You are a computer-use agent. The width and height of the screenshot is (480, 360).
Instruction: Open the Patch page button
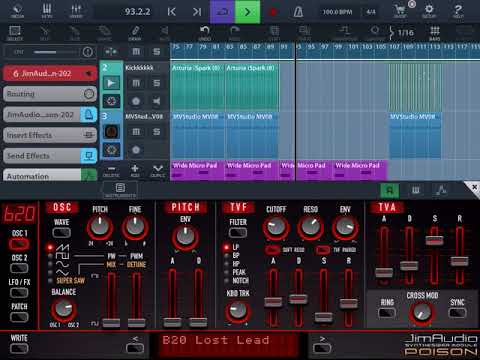click(x=19, y=317)
